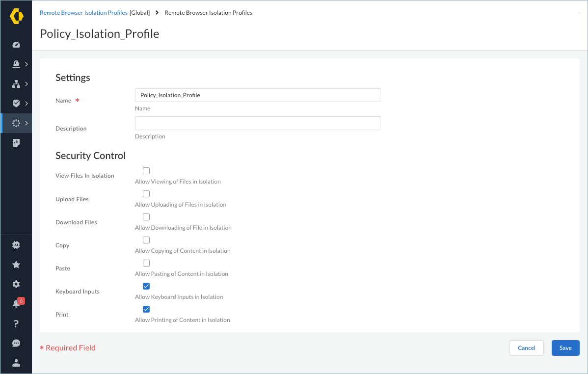The image size is (588, 374).
Task: Expand the alerts siren menu chevron
Action: pyautogui.click(x=27, y=64)
